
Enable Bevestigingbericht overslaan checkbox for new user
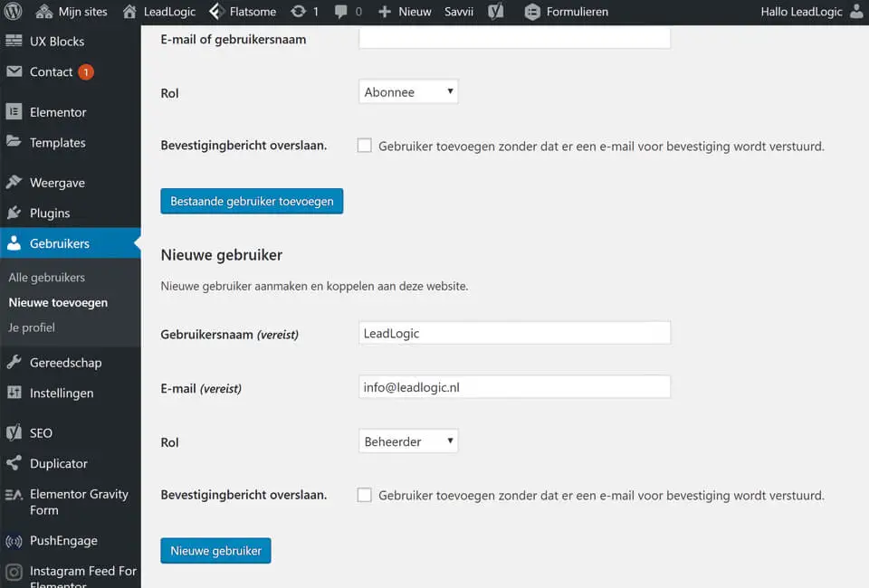(365, 495)
